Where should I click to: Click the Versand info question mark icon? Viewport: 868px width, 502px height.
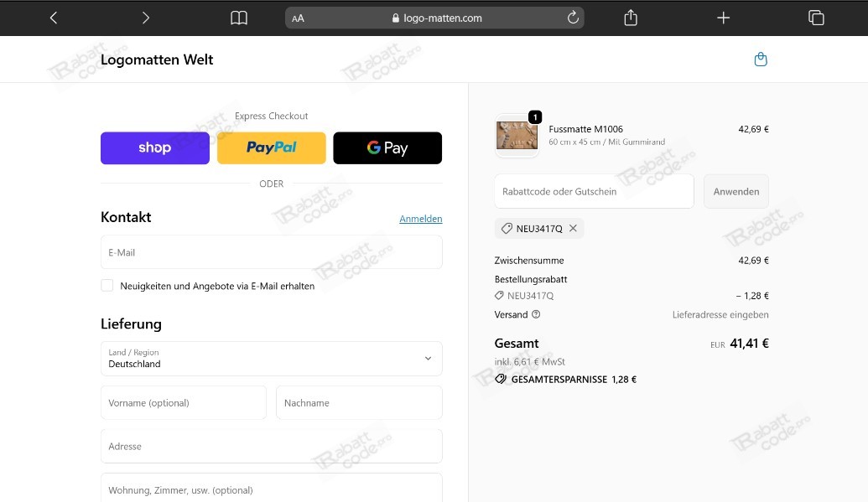(x=536, y=315)
